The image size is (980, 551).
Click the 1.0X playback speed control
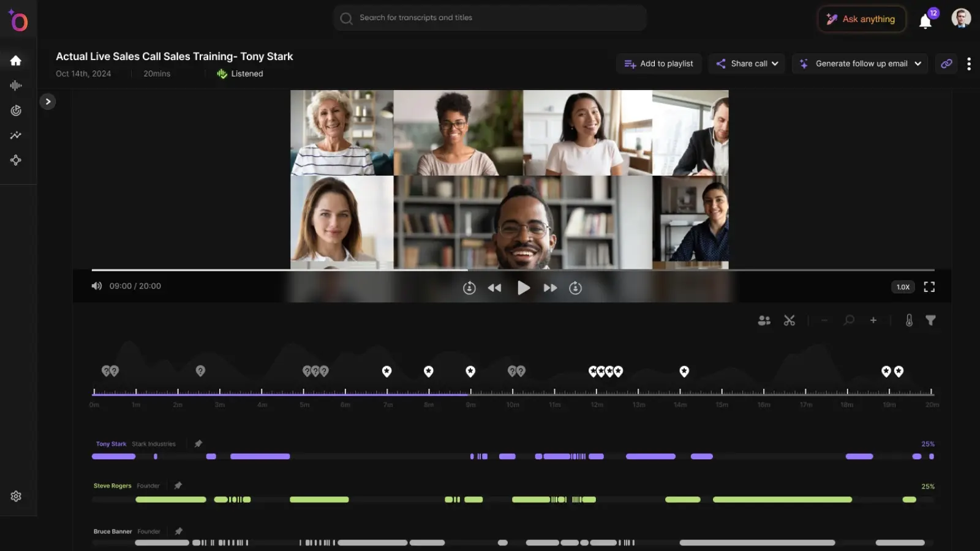(x=902, y=287)
